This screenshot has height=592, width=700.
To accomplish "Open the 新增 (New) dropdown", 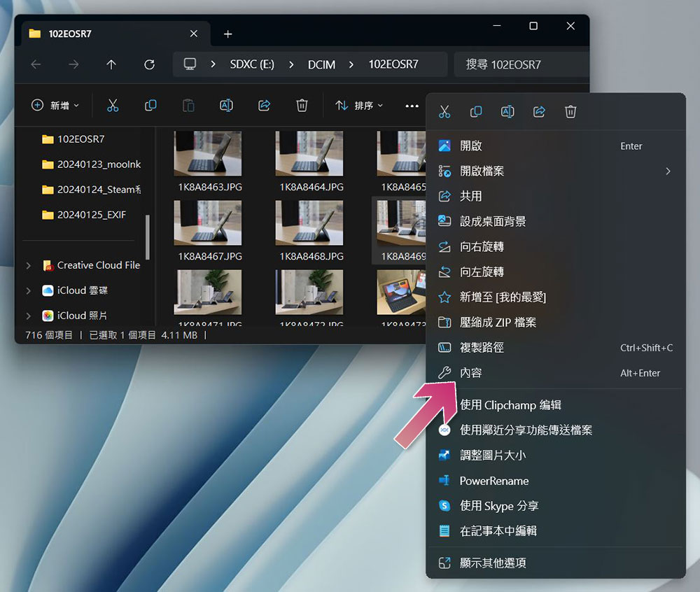I will [x=55, y=105].
